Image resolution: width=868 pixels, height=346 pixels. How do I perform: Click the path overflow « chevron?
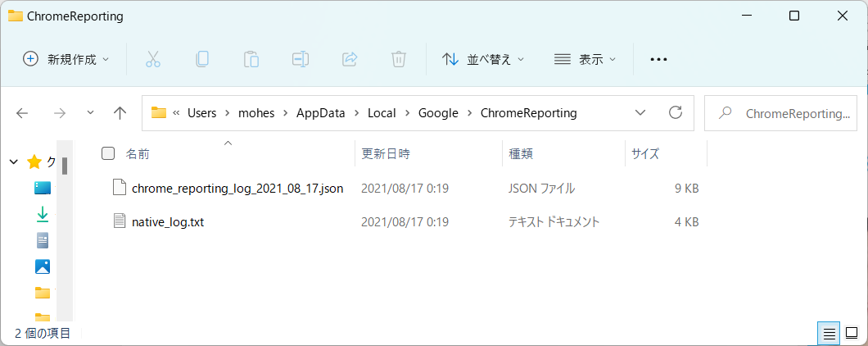177,113
